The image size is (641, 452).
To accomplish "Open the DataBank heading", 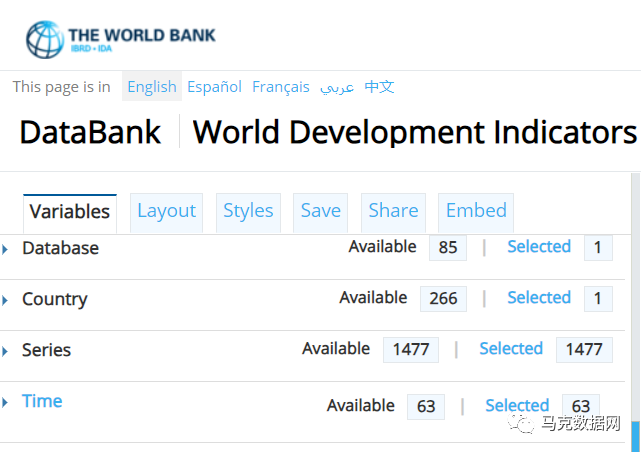I will pyautogui.click(x=90, y=132).
